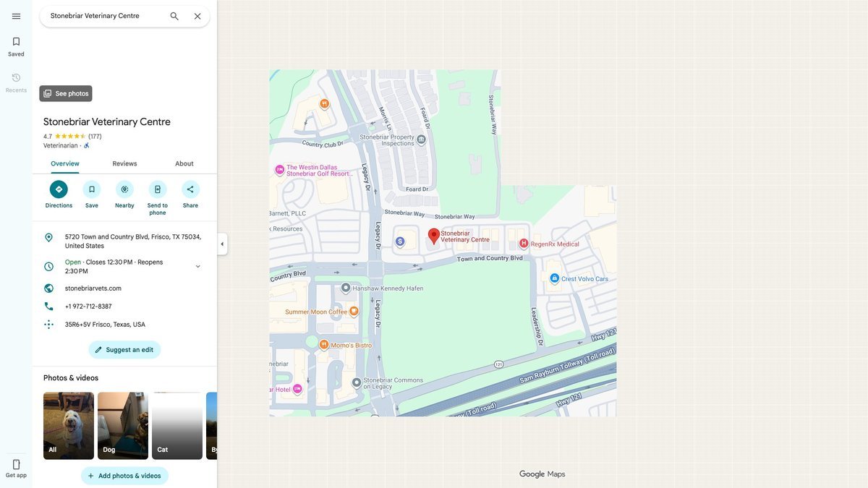The height and width of the screenshot is (488, 868).
Task: Open stonebriarvets.com website link
Action: click(x=93, y=288)
